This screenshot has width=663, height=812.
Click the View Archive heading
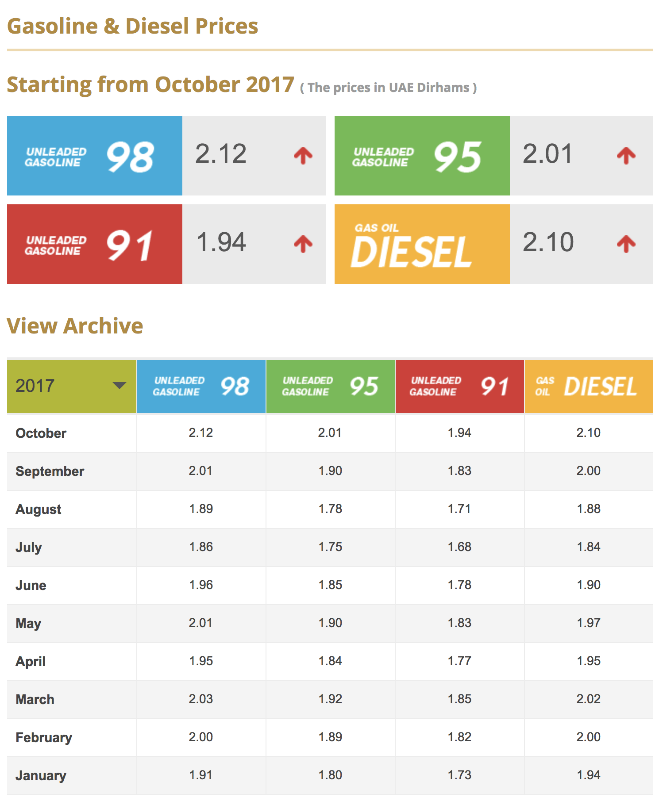[75, 326]
